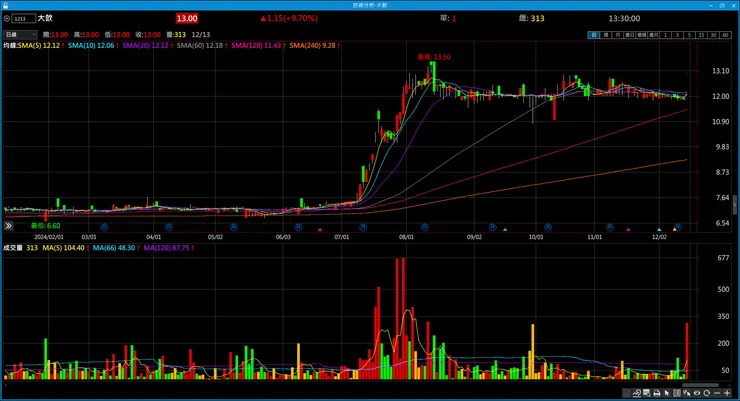Click the vertical scrollbar handle on right edge
The width and height of the screenshot is (740, 401).
pyautogui.click(x=734, y=205)
